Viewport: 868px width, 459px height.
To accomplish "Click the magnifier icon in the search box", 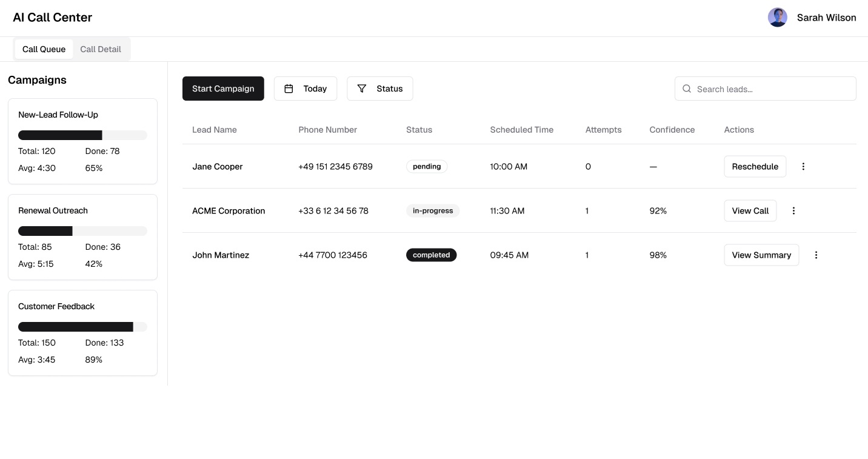I will point(687,89).
